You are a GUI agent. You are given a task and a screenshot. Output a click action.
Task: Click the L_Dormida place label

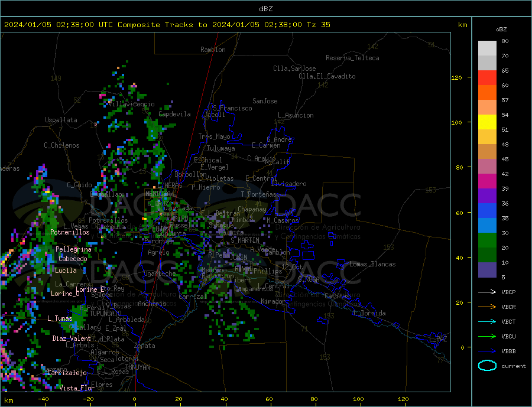[x=369, y=313]
